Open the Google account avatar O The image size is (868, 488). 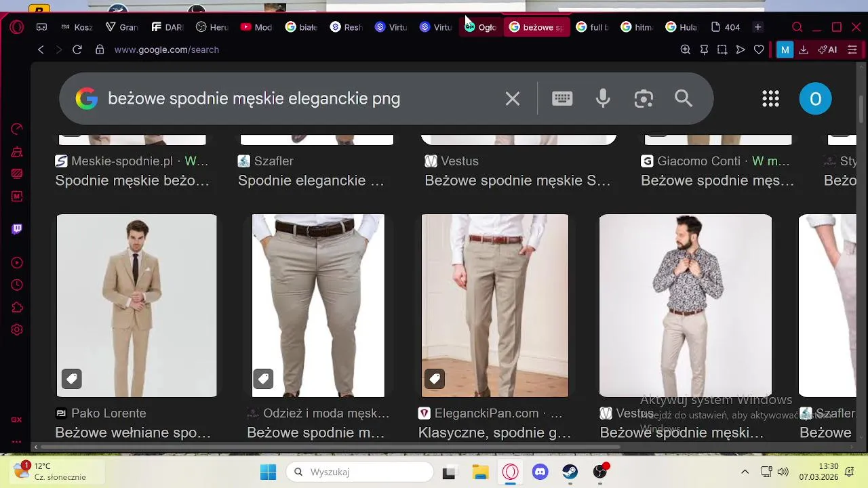click(815, 99)
